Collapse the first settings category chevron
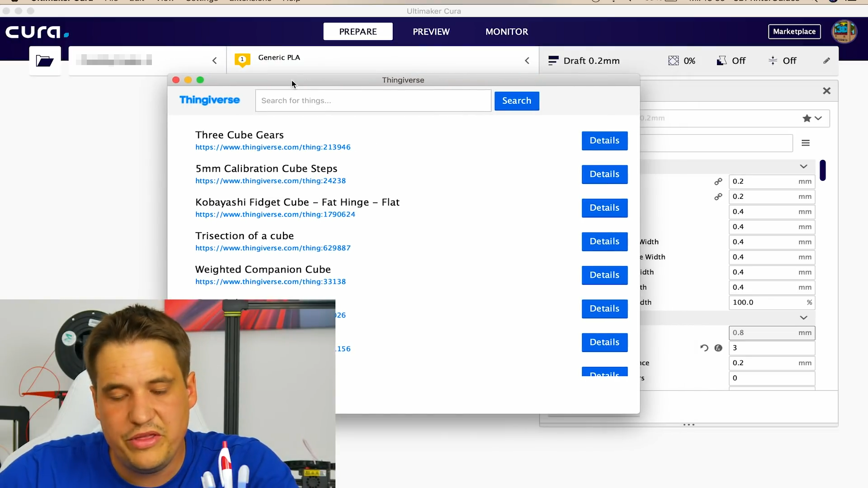 (804, 166)
